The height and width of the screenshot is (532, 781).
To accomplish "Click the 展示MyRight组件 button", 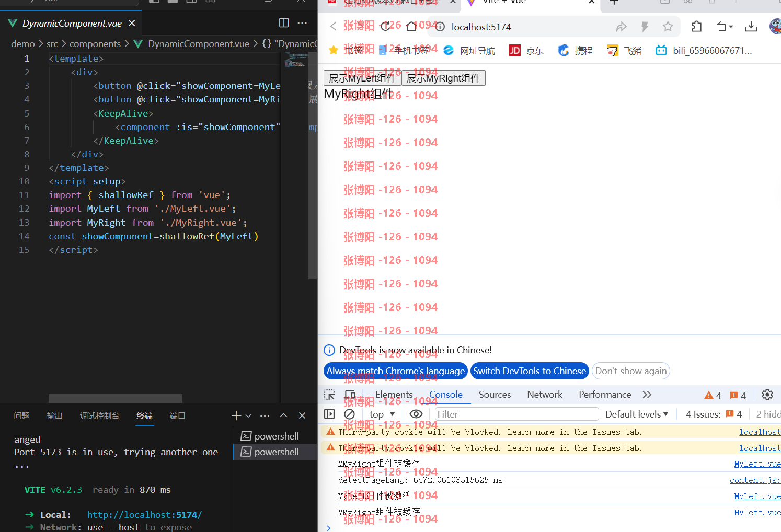I will tap(443, 78).
